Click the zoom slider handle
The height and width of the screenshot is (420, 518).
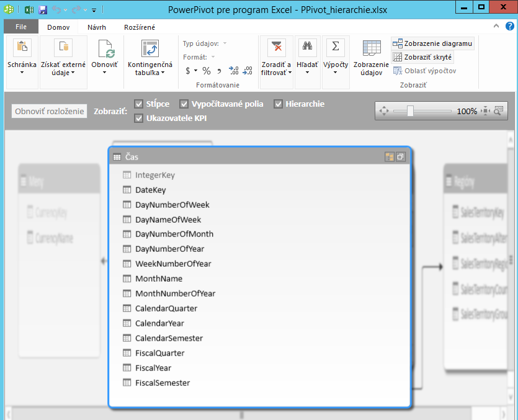[410, 110]
